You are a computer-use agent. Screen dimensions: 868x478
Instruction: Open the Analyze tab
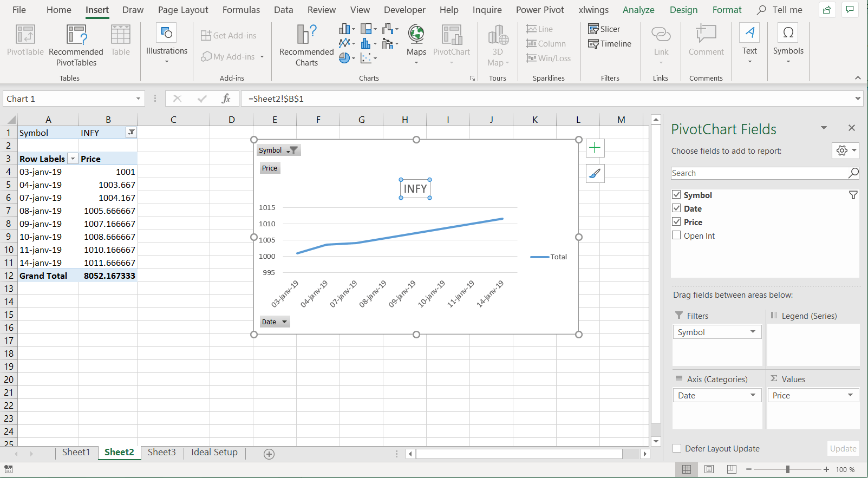[638, 10]
